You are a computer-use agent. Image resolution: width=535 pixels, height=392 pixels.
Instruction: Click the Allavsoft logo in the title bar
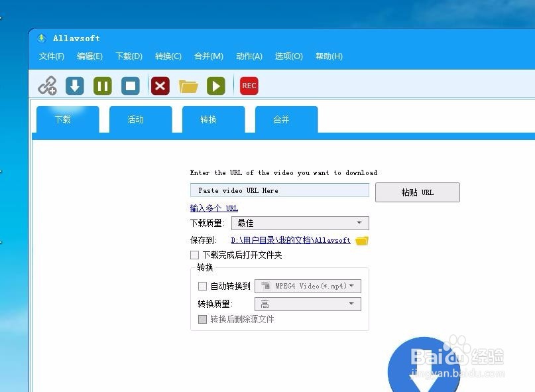point(42,38)
